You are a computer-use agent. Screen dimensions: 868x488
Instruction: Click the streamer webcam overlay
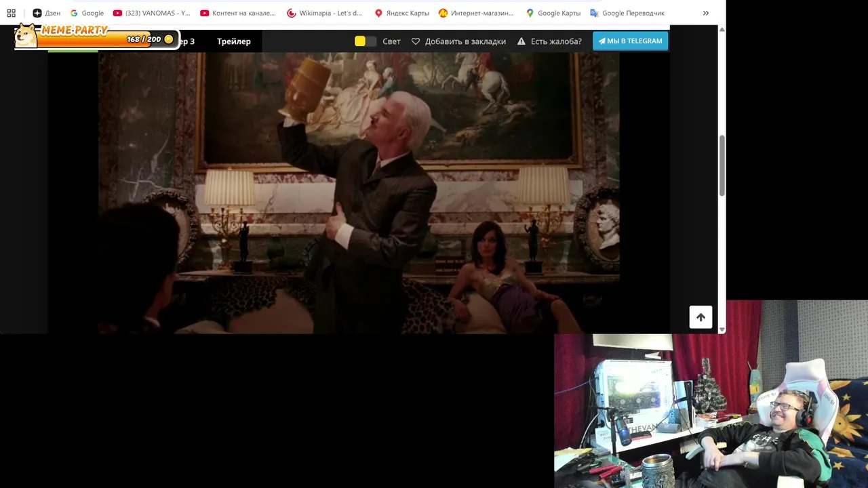[711, 394]
